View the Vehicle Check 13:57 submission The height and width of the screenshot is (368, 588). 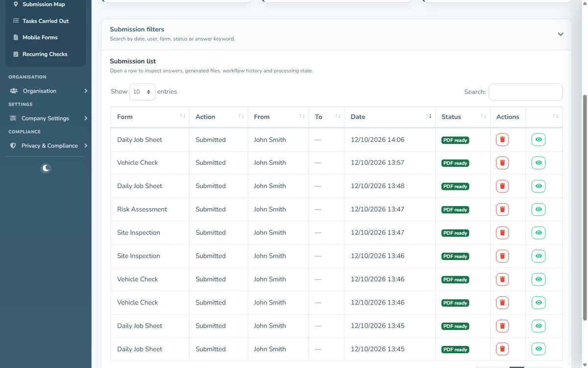pyautogui.click(x=539, y=163)
